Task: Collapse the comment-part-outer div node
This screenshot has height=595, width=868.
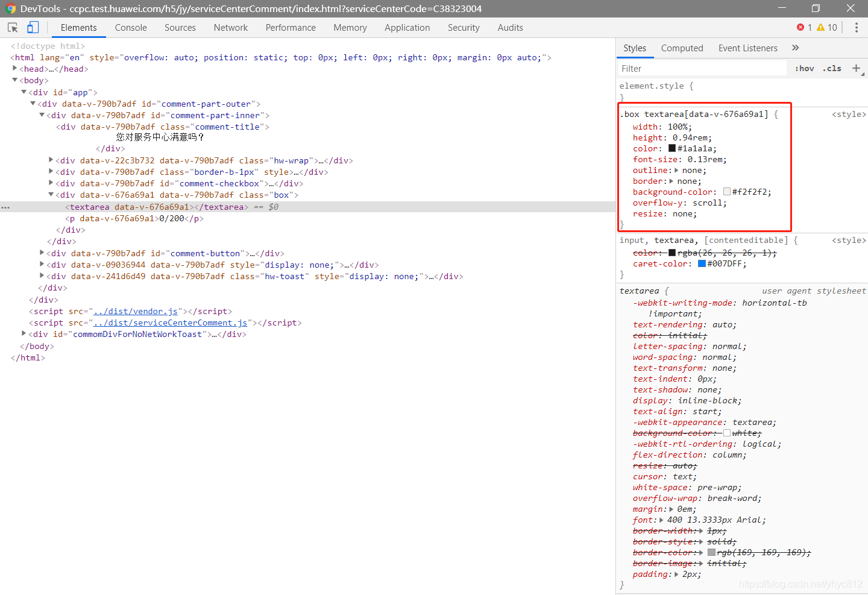Action: click(33, 103)
